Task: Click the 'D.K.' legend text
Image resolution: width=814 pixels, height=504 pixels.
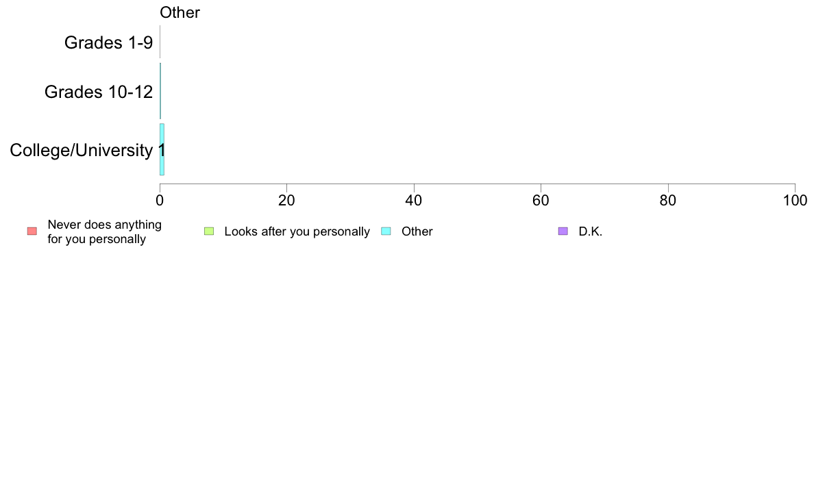Action: click(591, 231)
